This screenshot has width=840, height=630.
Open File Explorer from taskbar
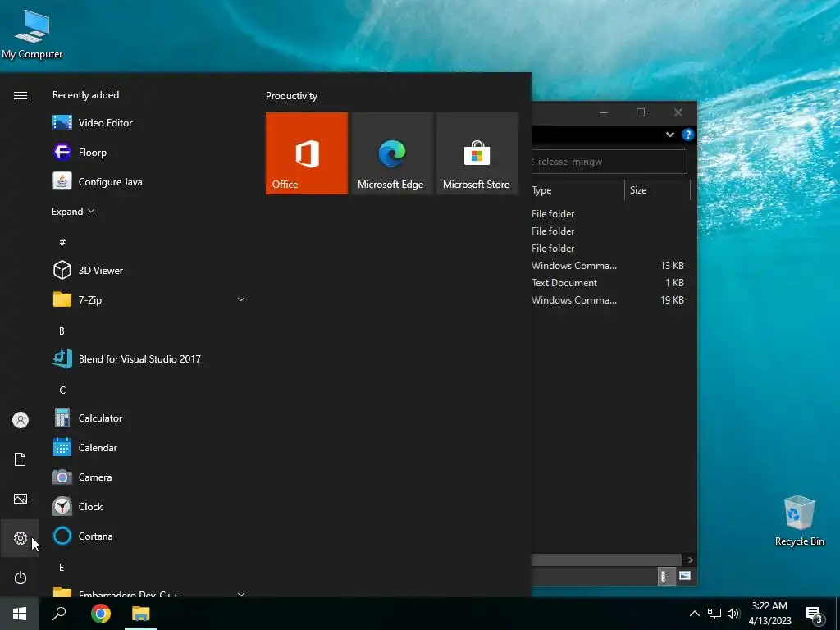tap(141, 614)
